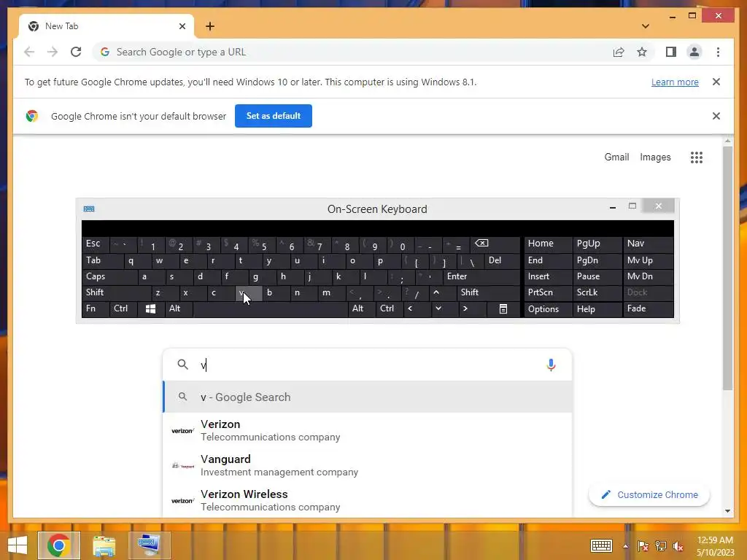Open the Gmail link
This screenshot has width=747, height=560.
click(x=616, y=157)
